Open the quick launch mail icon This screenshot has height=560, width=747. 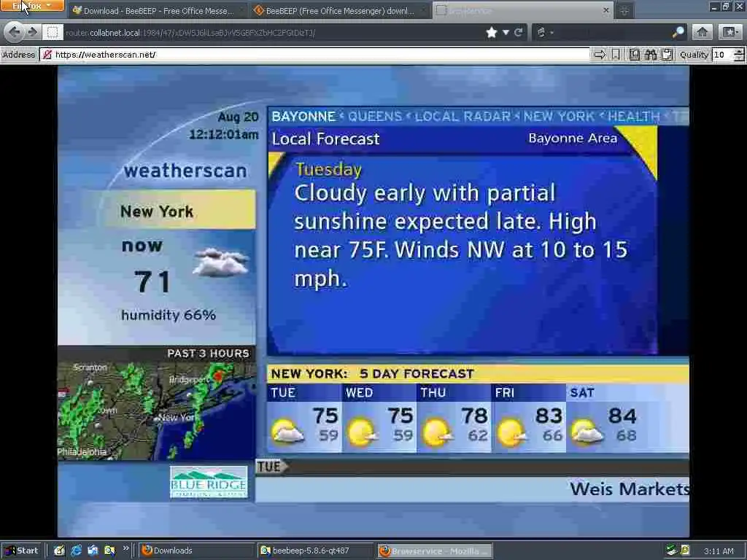(x=93, y=551)
